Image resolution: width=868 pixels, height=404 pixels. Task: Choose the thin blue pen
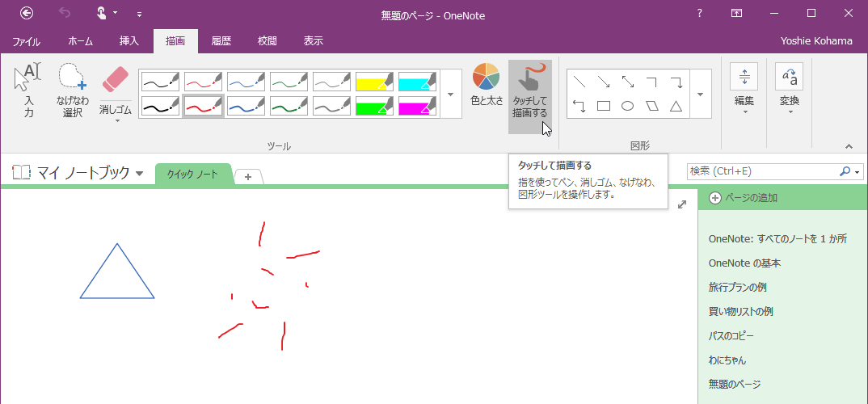click(246, 82)
